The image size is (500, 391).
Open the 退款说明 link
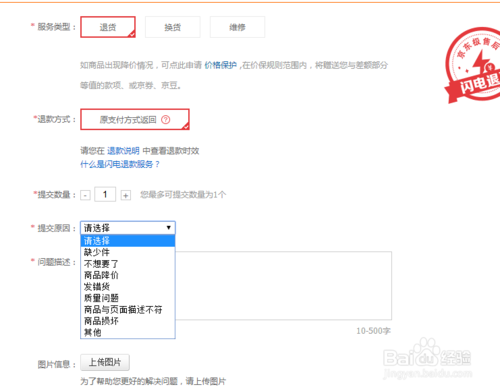[x=123, y=151]
